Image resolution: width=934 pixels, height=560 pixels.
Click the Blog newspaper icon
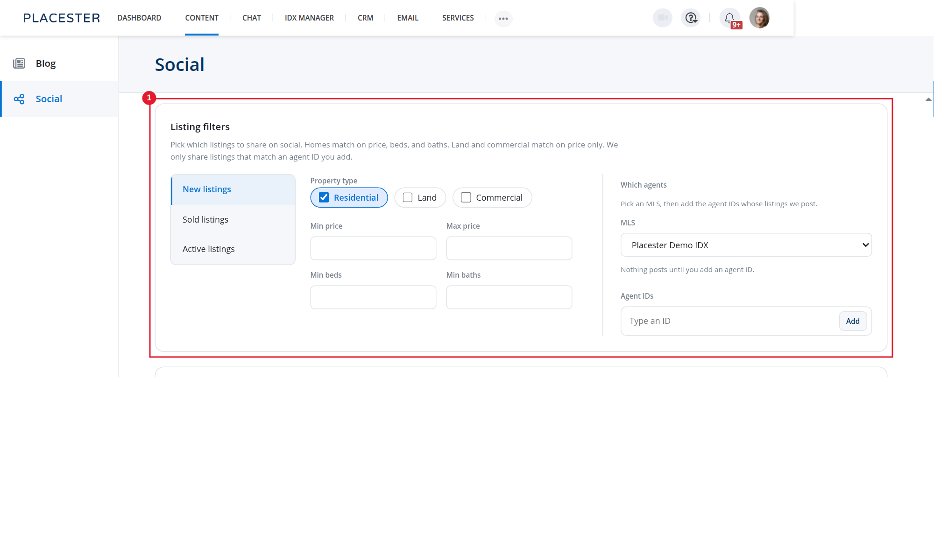pyautogui.click(x=19, y=63)
